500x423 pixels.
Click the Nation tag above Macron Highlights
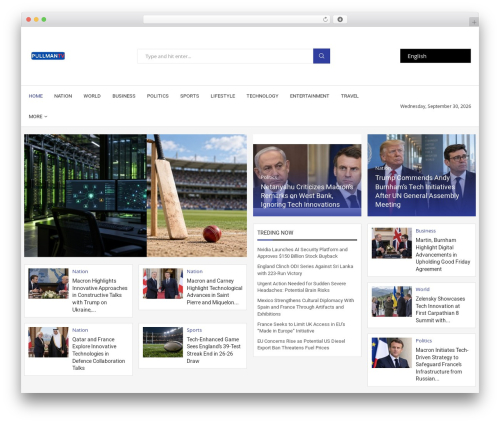pyautogui.click(x=80, y=271)
